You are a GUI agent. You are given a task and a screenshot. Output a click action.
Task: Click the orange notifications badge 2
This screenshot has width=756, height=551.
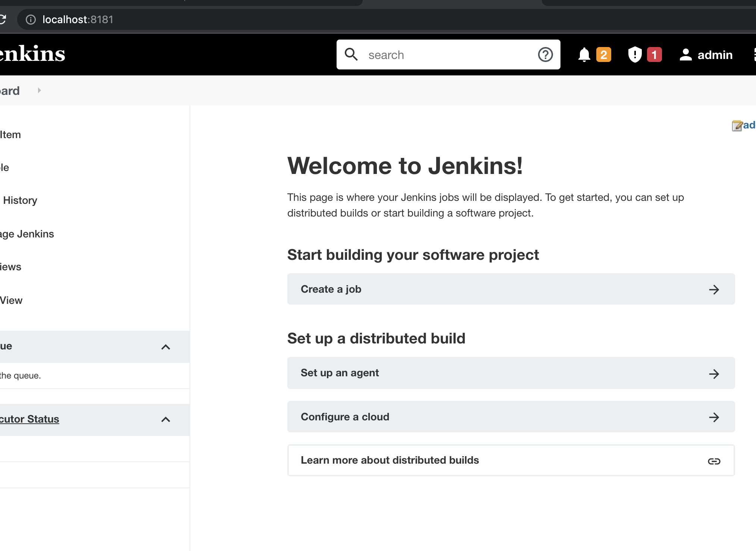point(603,55)
